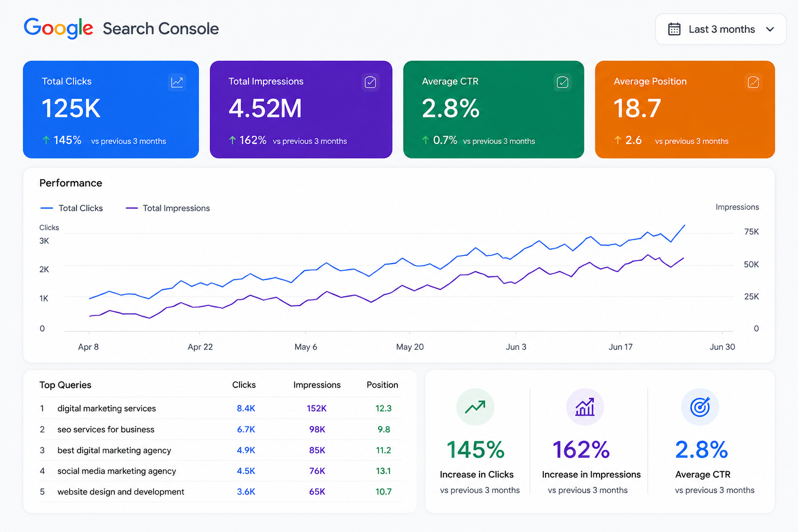Click the Apr 8 axis label
Viewport: 798px width, 532px height.
[88, 347]
